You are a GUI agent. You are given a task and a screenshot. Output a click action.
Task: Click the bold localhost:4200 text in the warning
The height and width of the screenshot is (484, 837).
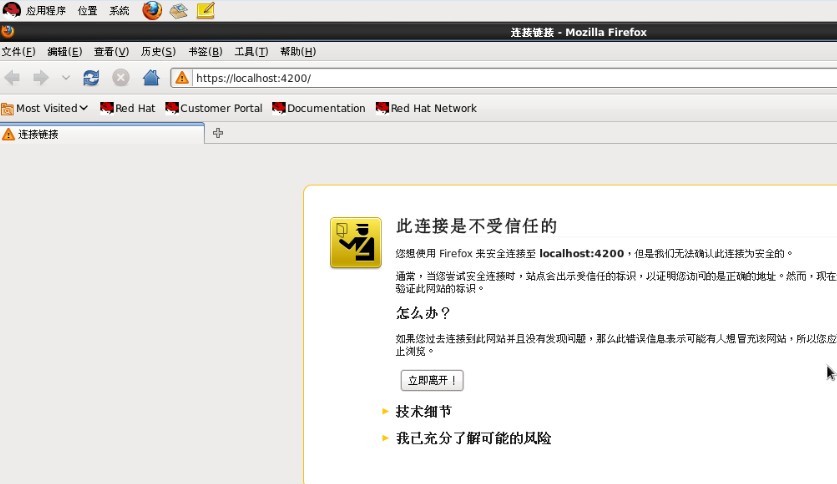[x=581, y=253]
